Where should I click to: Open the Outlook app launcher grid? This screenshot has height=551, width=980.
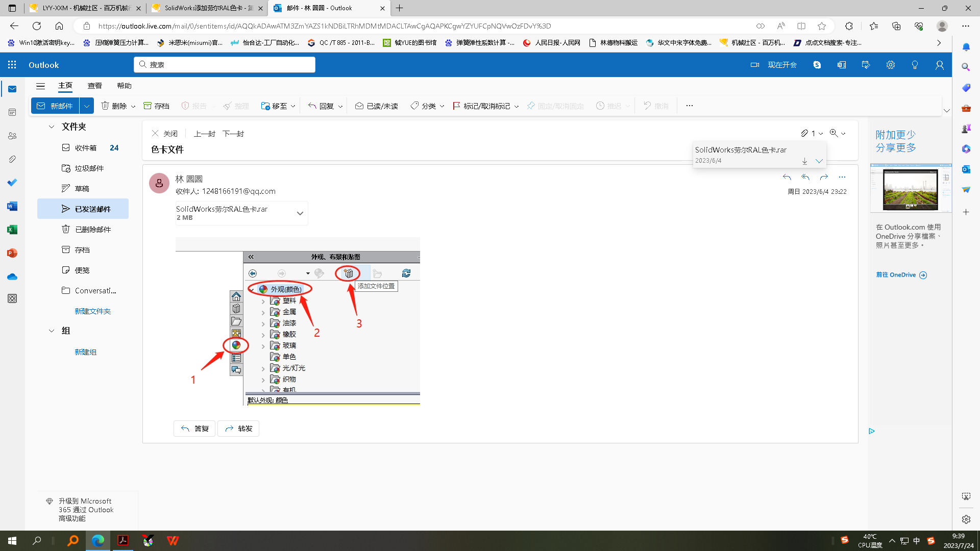click(x=12, y=65)
